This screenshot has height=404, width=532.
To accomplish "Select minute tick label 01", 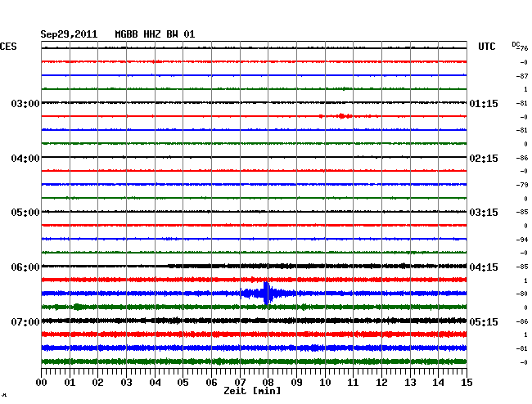I will click(x=70, y=382).
